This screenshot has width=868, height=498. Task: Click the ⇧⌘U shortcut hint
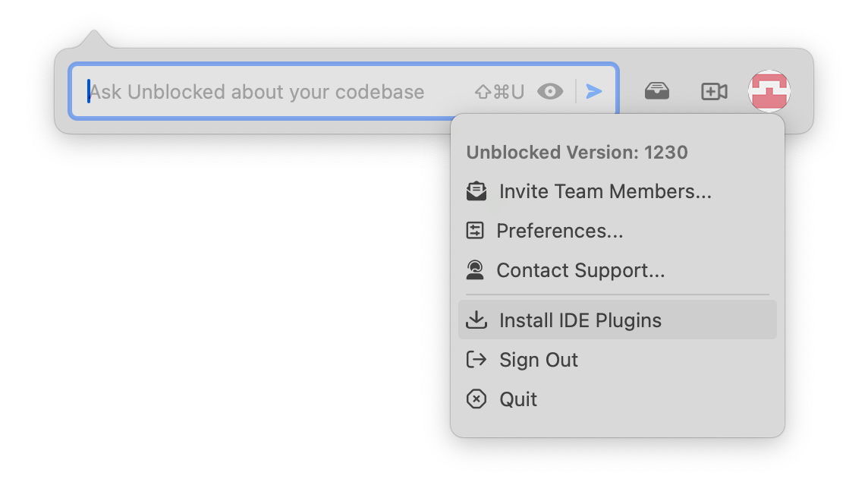(499, 92)
